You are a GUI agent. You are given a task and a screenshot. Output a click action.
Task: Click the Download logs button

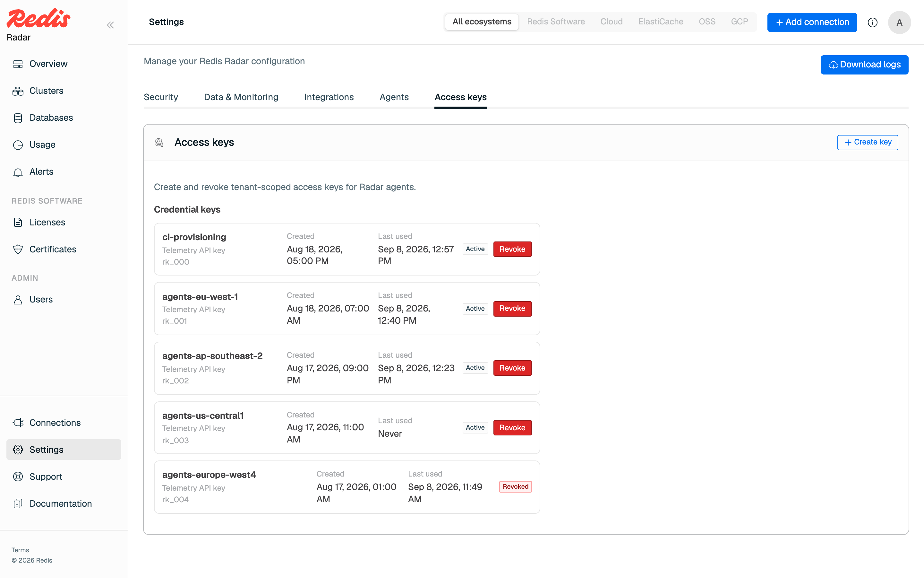tap(864, 65)
